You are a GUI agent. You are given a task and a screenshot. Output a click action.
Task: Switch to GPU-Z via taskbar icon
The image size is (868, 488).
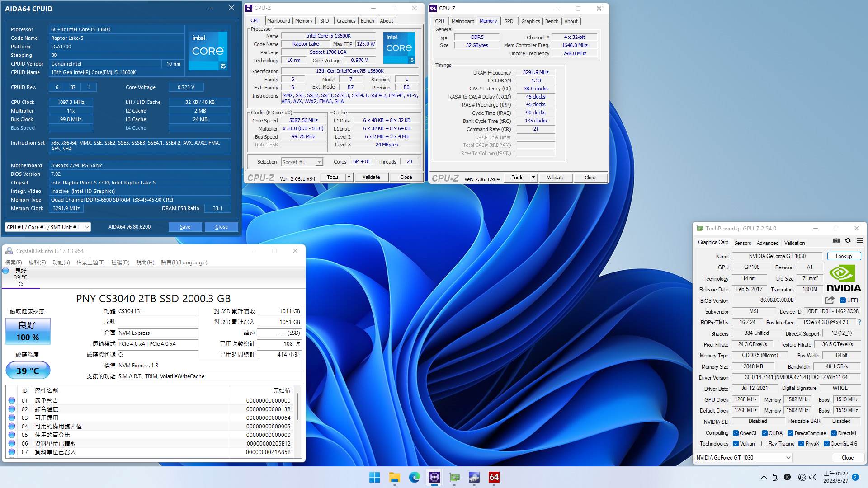(454, 477)
